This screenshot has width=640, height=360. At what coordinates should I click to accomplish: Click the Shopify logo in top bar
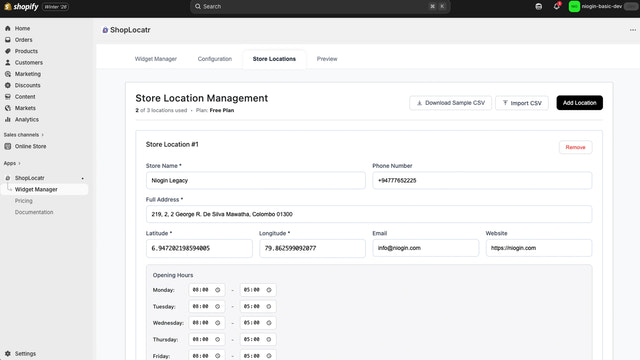(x=21, y=7)
